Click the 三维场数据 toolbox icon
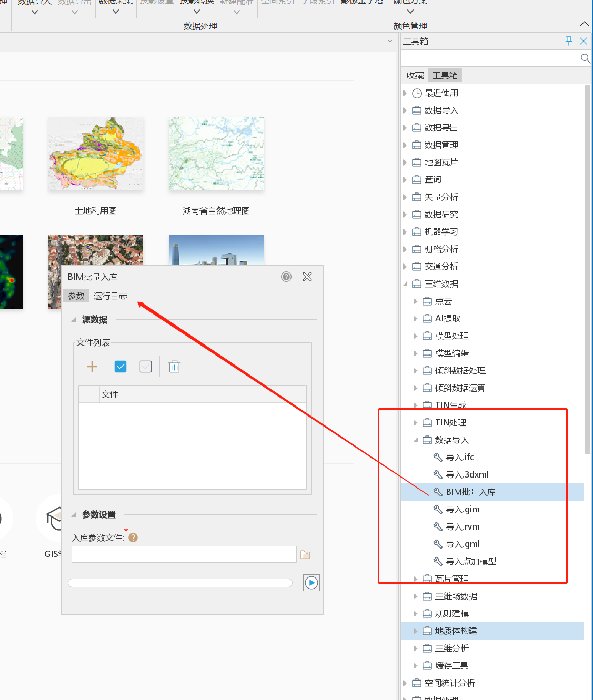The image size is (593, 700). pos(427,596)
